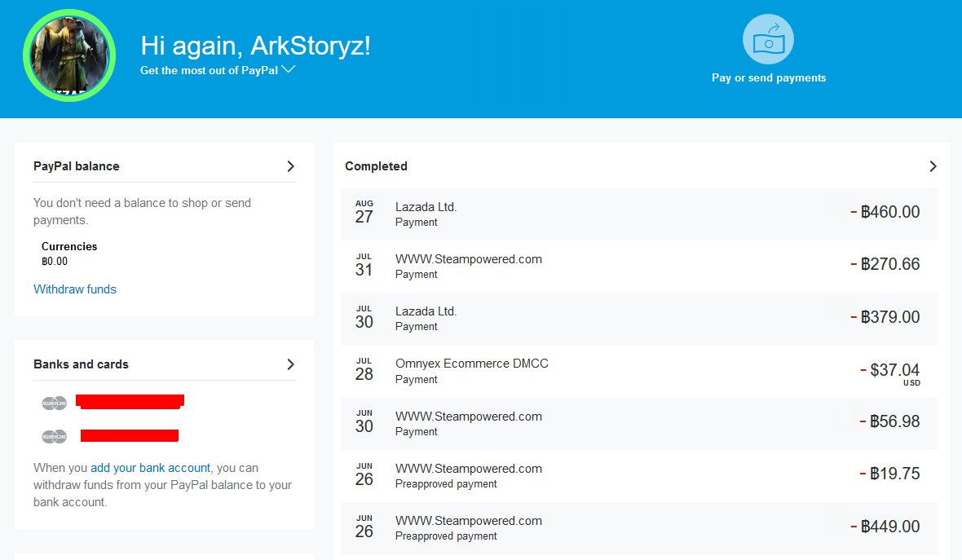Image resolution: width=962 pixels, height=560 pixels.
Task: Click the Pay or send payments icon
Action: 768,39
